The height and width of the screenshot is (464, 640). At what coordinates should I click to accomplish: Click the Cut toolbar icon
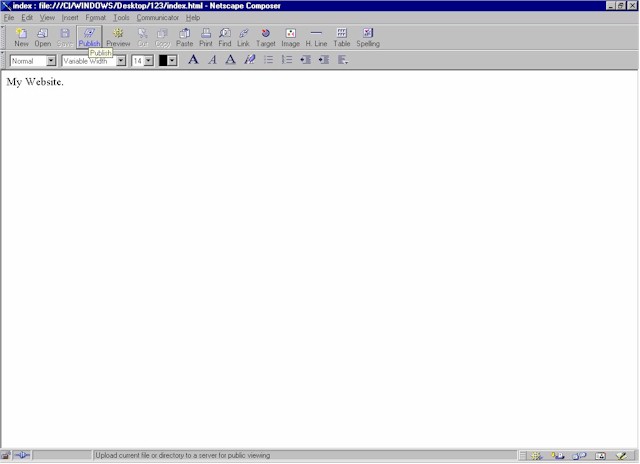point(142,38)
